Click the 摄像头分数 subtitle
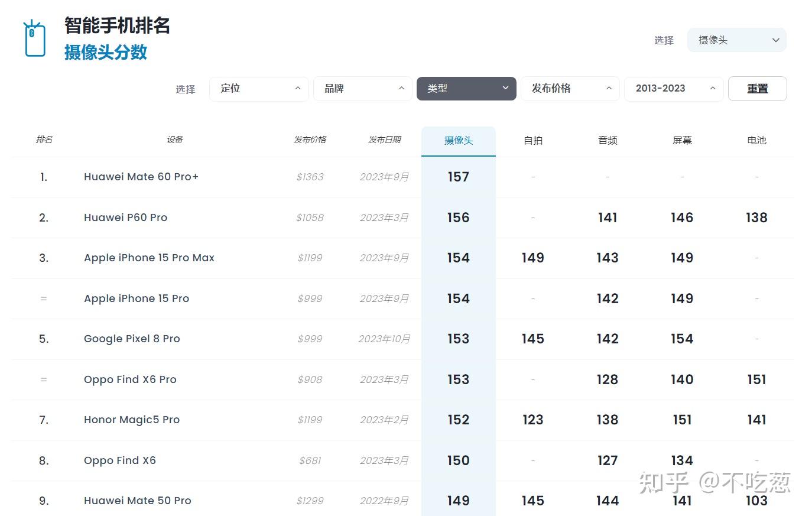The height and width of the screenshot is (516, 812). click(x=106, y=52)
